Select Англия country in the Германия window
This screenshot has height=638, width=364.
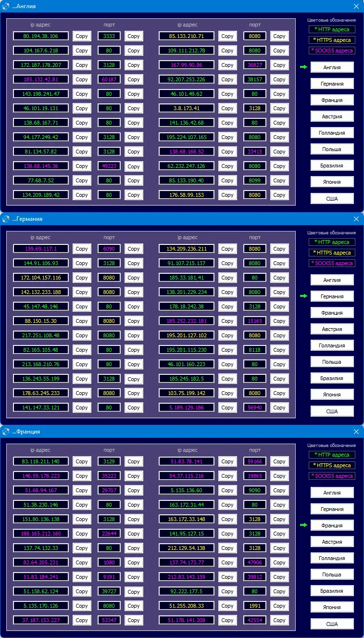332,280
